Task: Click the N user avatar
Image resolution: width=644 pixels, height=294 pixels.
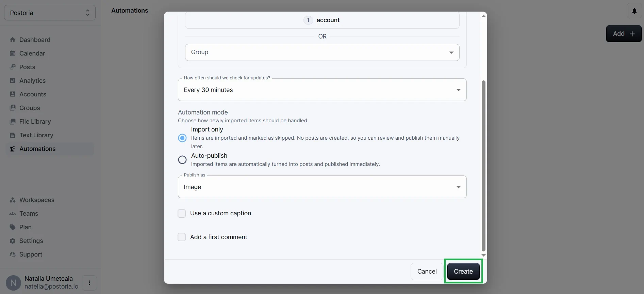Action: (13, 282)
